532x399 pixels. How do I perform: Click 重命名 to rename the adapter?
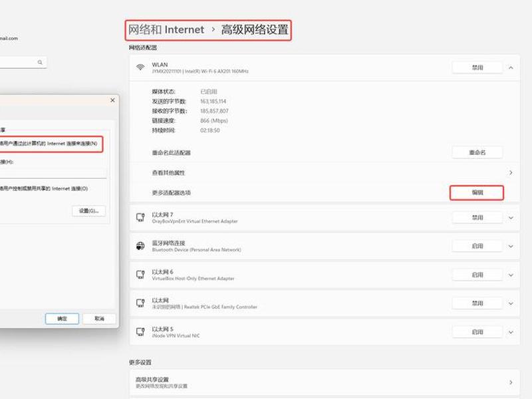pos(477,153)
